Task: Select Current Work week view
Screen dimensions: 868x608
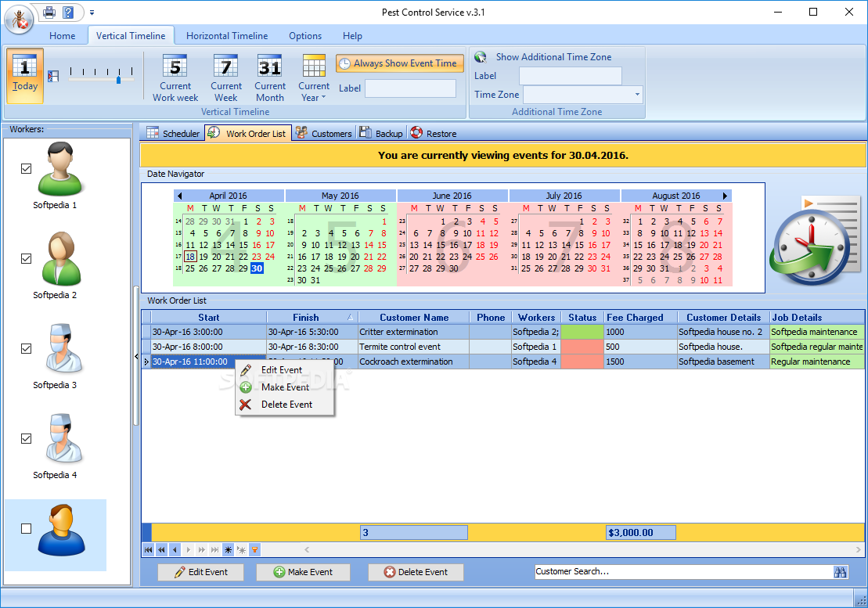Action: pos(175,77)
